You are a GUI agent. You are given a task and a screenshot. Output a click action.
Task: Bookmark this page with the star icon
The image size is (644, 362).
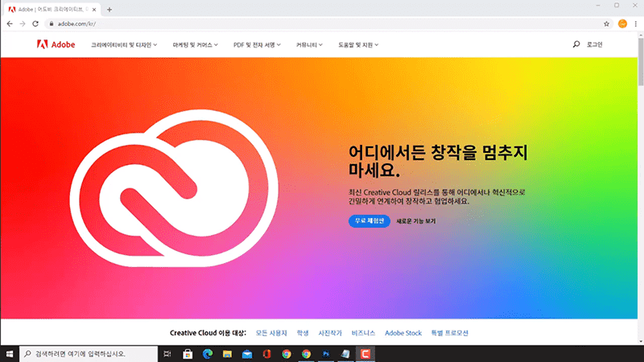pyautogui.click(x=606, y=24)
